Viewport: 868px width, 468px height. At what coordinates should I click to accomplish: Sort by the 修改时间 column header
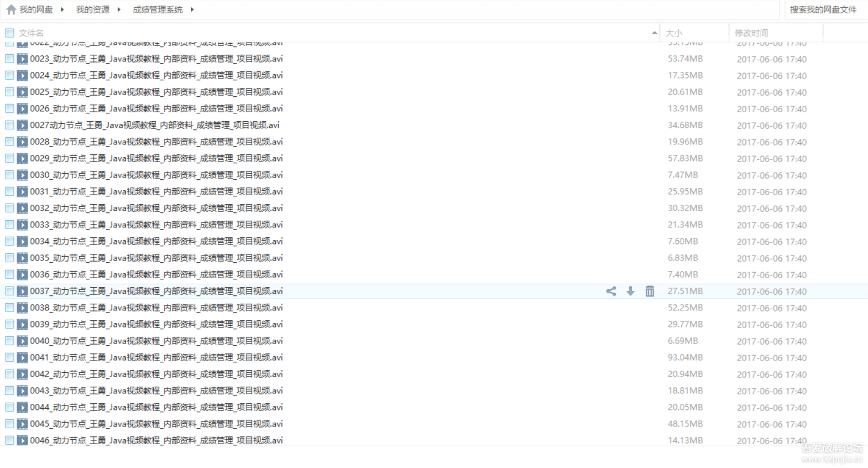coord(751,33)
